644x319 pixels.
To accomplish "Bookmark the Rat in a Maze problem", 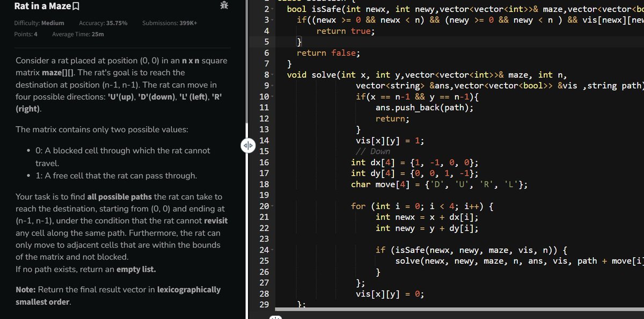I will 76,6.
